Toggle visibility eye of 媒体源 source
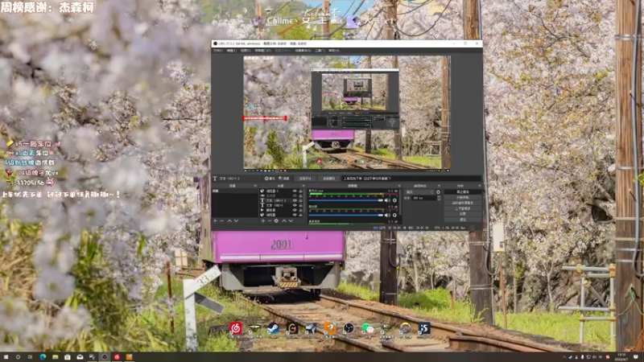The image size is (644, 362). pos(295,210)
